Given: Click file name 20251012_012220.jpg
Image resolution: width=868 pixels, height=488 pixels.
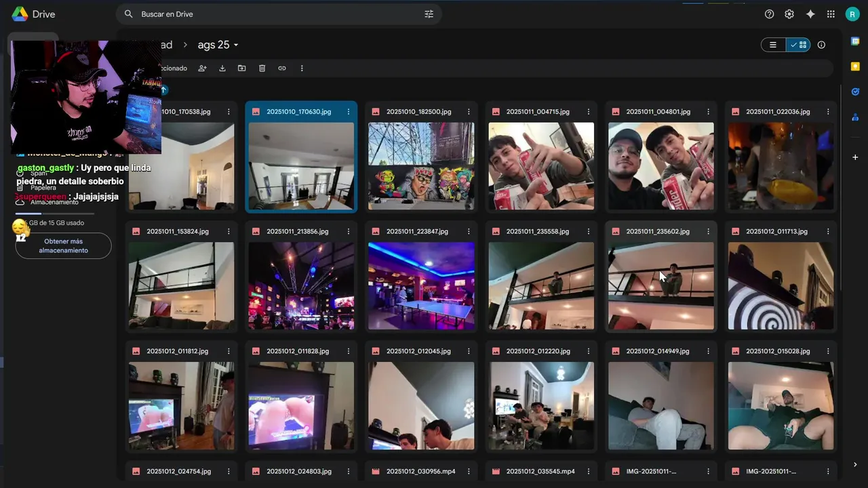Looking at the screenshot, I should click(x=538, y=352).
